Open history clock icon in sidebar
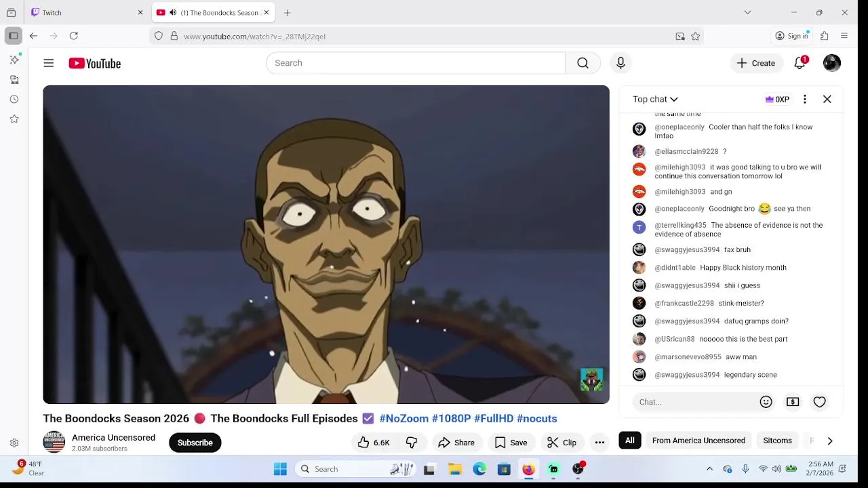Image resolution: width=868 pixels, height=488 pixels. [x=14, y=100]
